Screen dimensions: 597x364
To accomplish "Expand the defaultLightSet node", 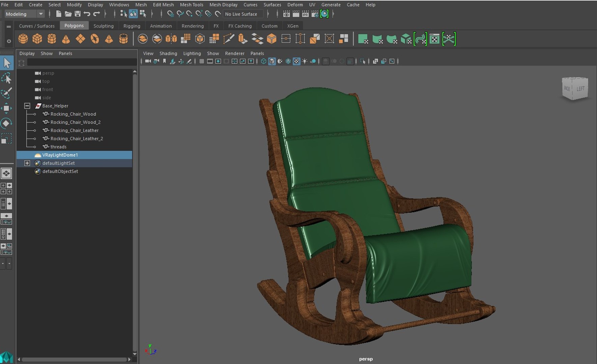I will coord(27,163).
